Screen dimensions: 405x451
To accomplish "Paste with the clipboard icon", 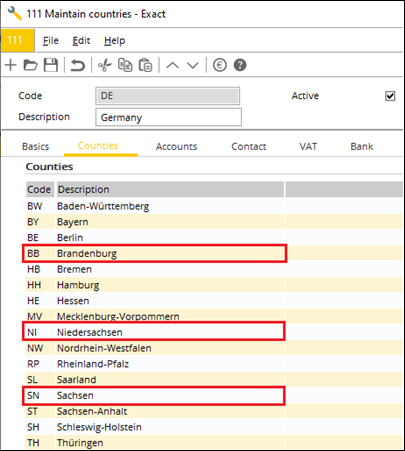I will [x=146, y=65].
